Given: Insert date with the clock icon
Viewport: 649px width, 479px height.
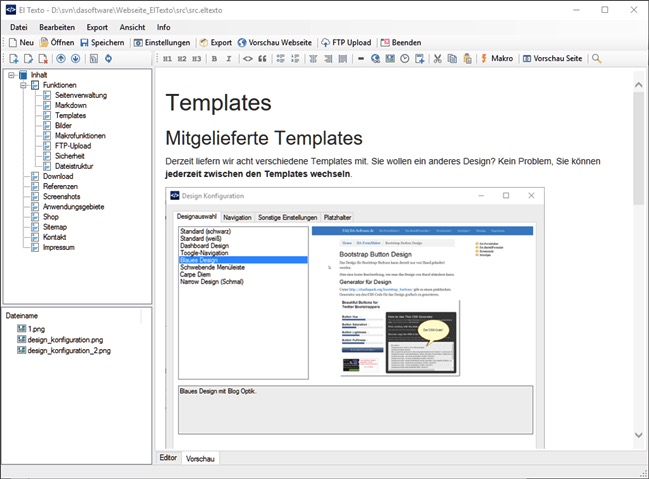Looking at the screenshot, I should click(x=405, y=59).
